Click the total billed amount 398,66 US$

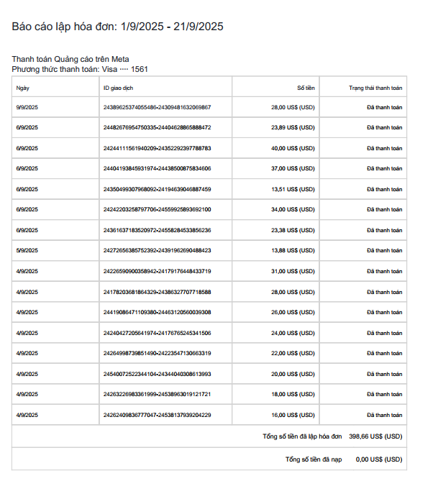(375, 436)
